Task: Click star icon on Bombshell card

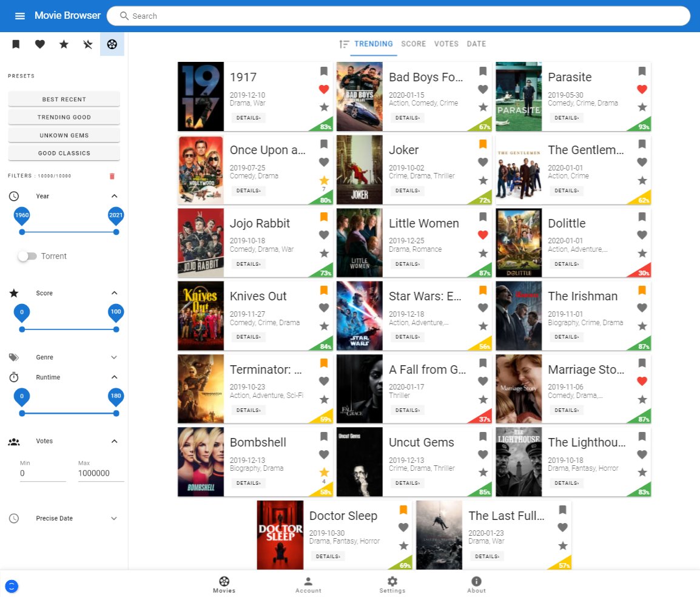Action: point(324,473)
